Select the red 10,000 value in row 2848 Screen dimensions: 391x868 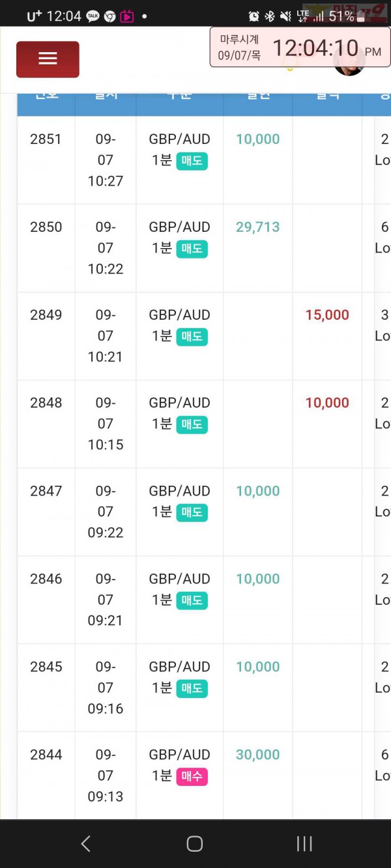click(x=327, y=402)
